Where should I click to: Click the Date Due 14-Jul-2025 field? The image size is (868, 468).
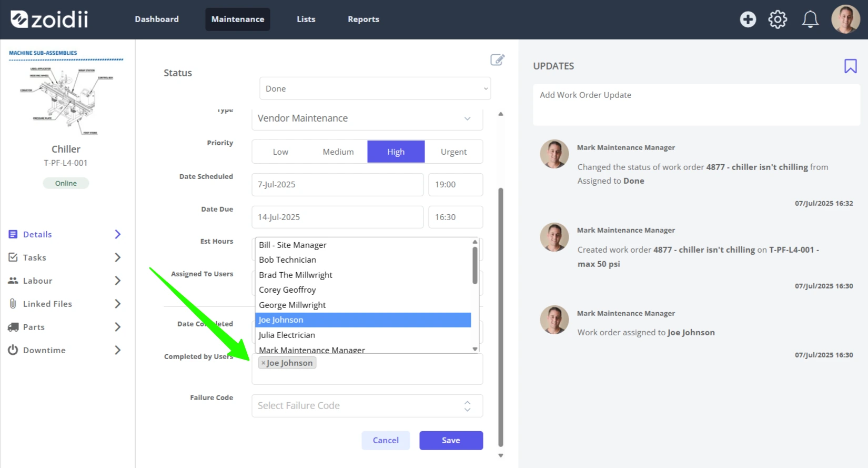coord(337,217)
